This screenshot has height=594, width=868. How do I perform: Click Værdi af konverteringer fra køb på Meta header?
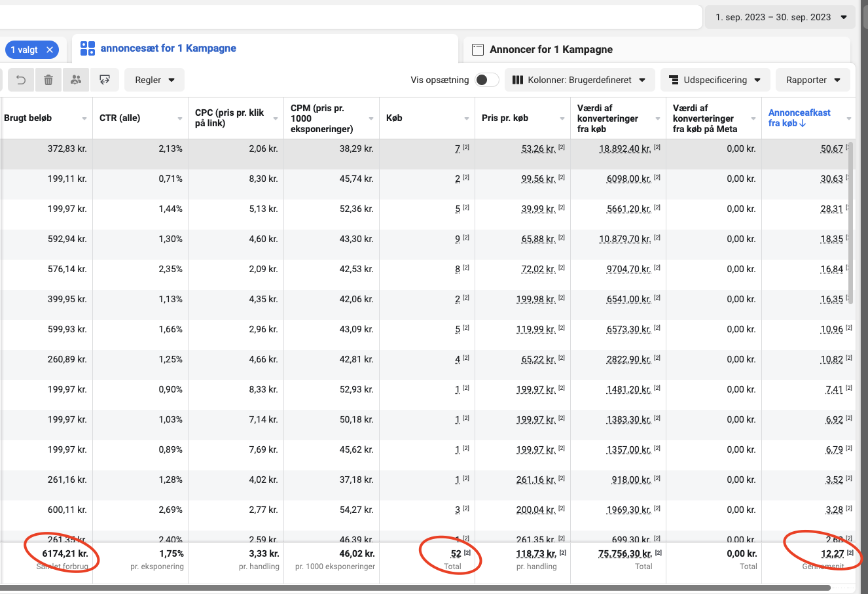coord(705,118)
